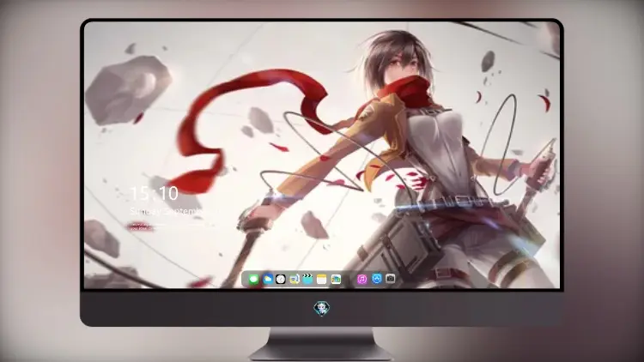Launch the Clock app from the dock
The height and width of the screenshot is (362, 644).
[x=281, y=280]
